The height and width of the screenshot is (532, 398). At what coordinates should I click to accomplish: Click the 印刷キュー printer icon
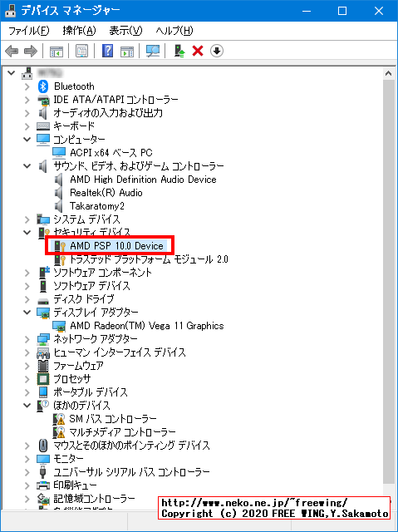[x=43, y=485]
